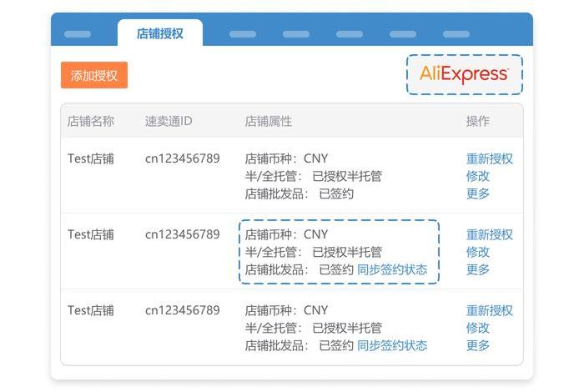Click 重新授权 in the third store row
The height and width of the screenshot is (392, 584).
(x=490, y=310)
